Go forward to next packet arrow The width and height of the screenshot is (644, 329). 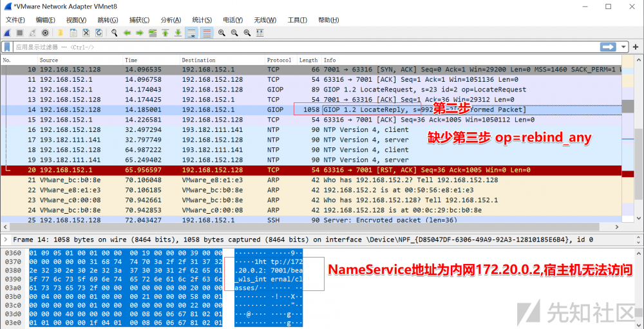140,33
